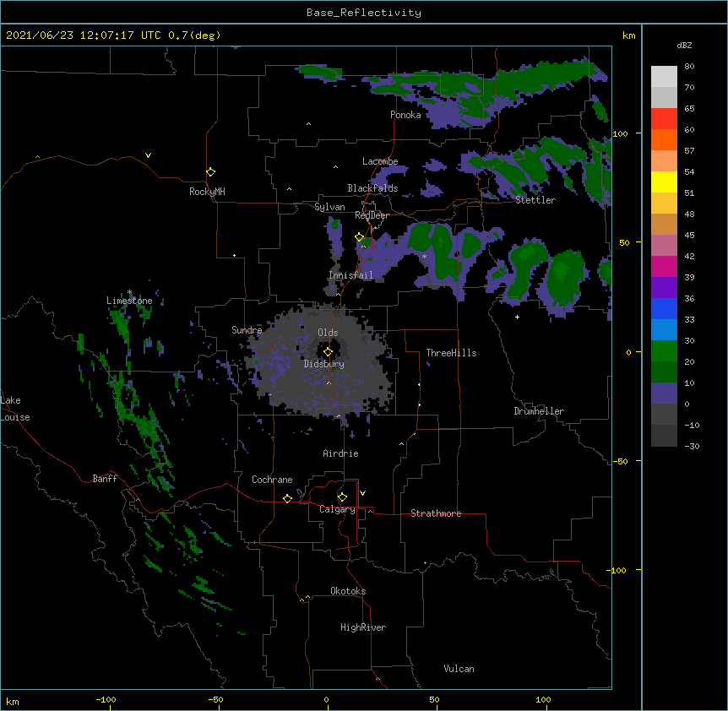
Task: Click the ThreeHills label
Action: pos(451,353)
